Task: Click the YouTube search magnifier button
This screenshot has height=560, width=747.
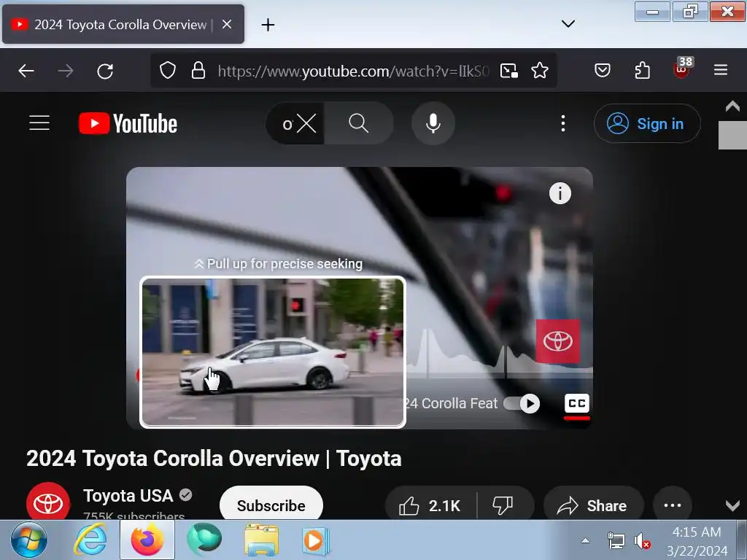Action: (x=359, y=123)
